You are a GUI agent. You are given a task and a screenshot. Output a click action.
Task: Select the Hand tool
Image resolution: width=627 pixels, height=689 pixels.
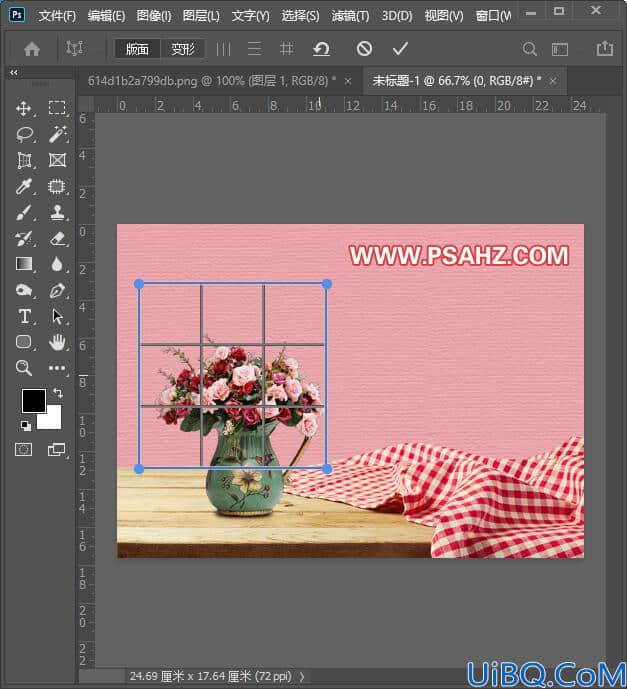(x=57, y=342)
